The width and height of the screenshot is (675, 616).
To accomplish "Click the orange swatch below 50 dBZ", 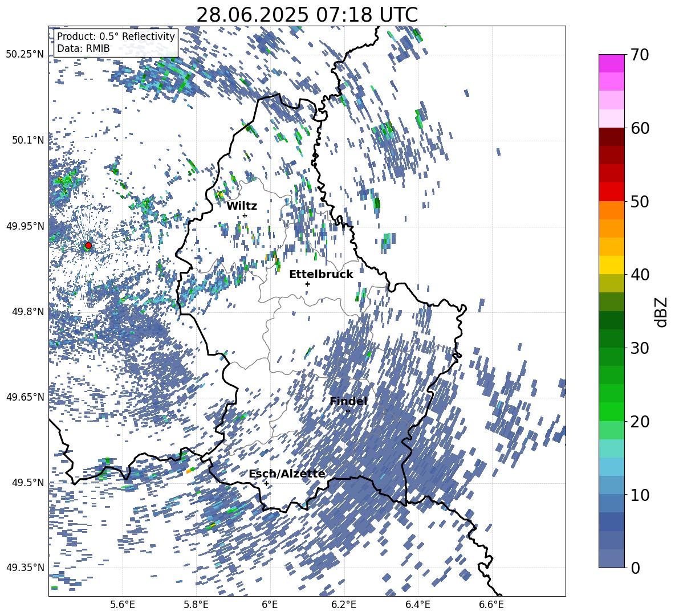I will click(x=611, y=210).
